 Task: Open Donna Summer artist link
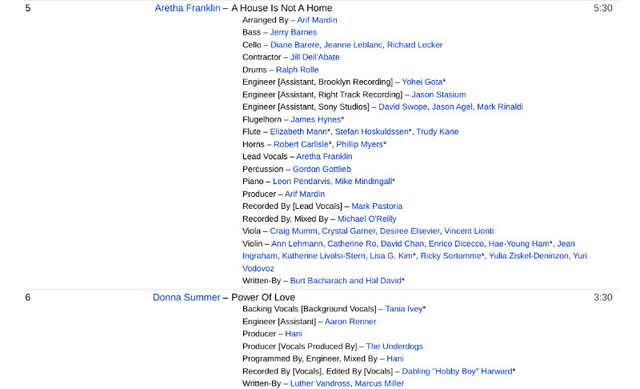click(187, 298)
